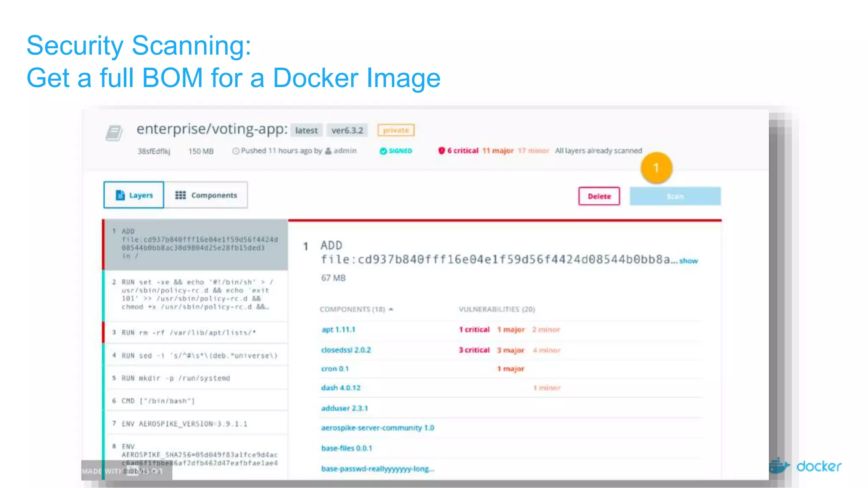Click the repository book icon
Image resolution: width=868 pixels, height=488 pixels.
coord(114,133)
